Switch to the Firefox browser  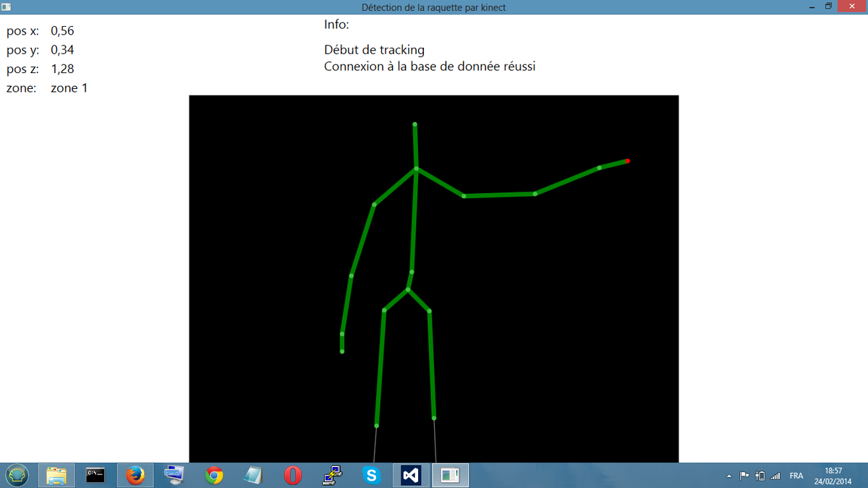click(135, 475)
